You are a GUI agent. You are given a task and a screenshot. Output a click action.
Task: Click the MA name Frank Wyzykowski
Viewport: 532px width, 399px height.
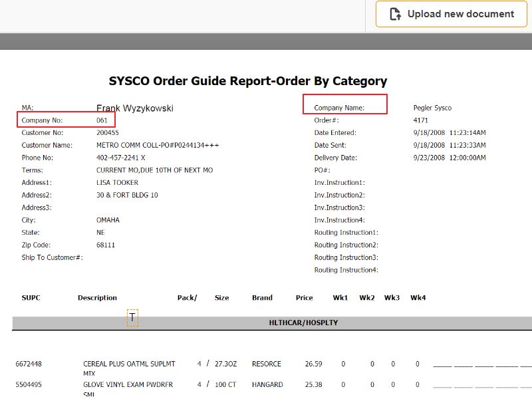pyautogui.click(x=135, y=108)
